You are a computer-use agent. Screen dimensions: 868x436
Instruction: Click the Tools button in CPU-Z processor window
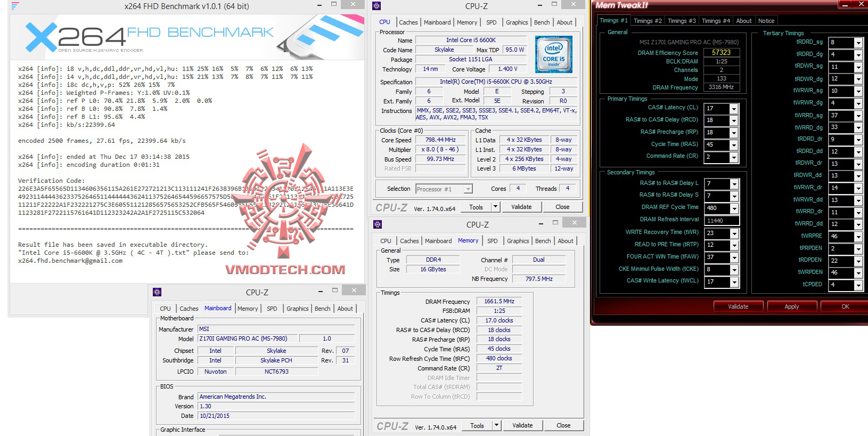coord(476,207)
